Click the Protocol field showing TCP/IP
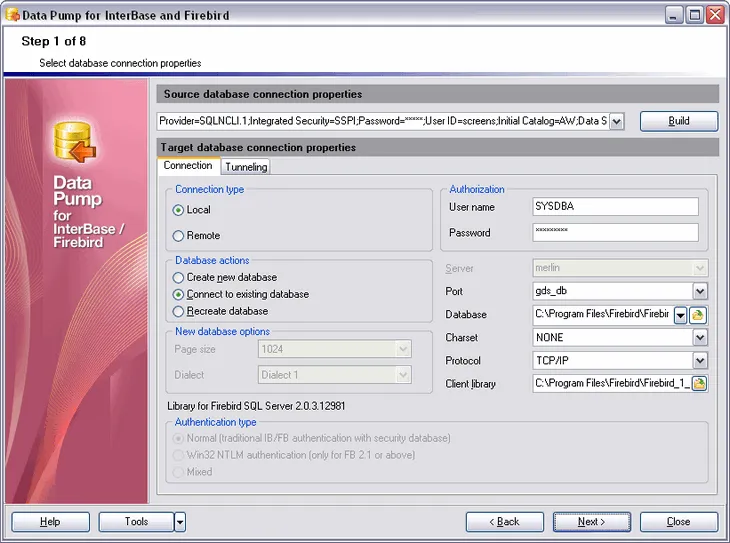 tap(612, 360)
